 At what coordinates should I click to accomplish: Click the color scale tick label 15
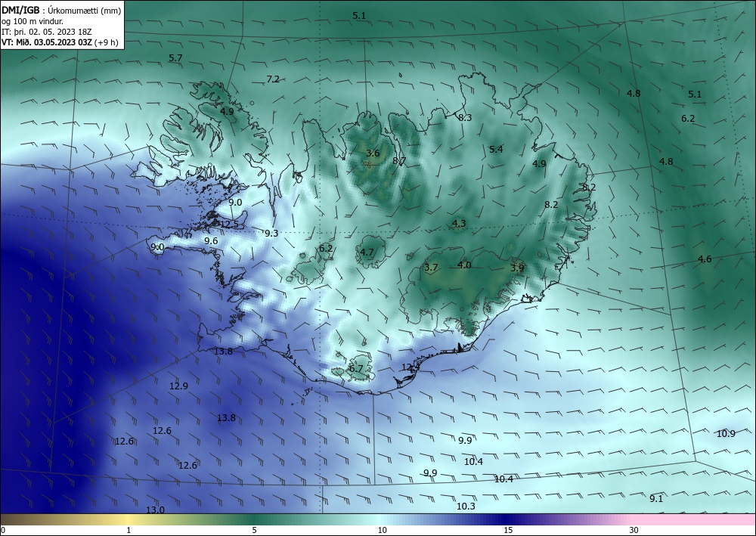(x=508, y=531)
